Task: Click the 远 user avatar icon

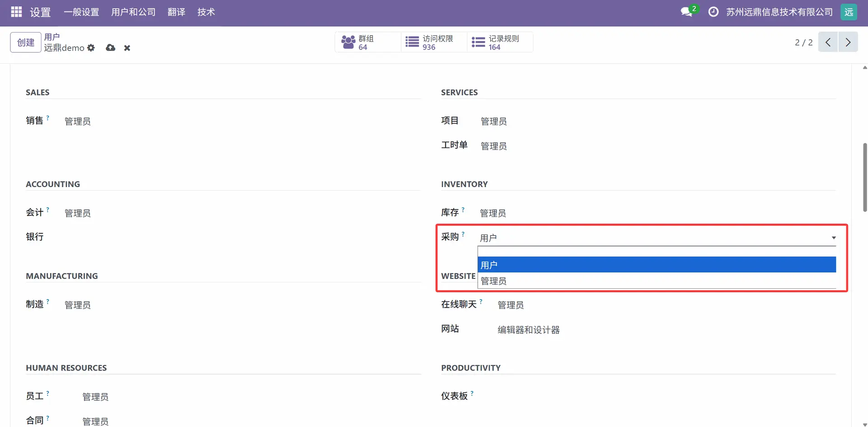Action: click(x=849, y=12)
